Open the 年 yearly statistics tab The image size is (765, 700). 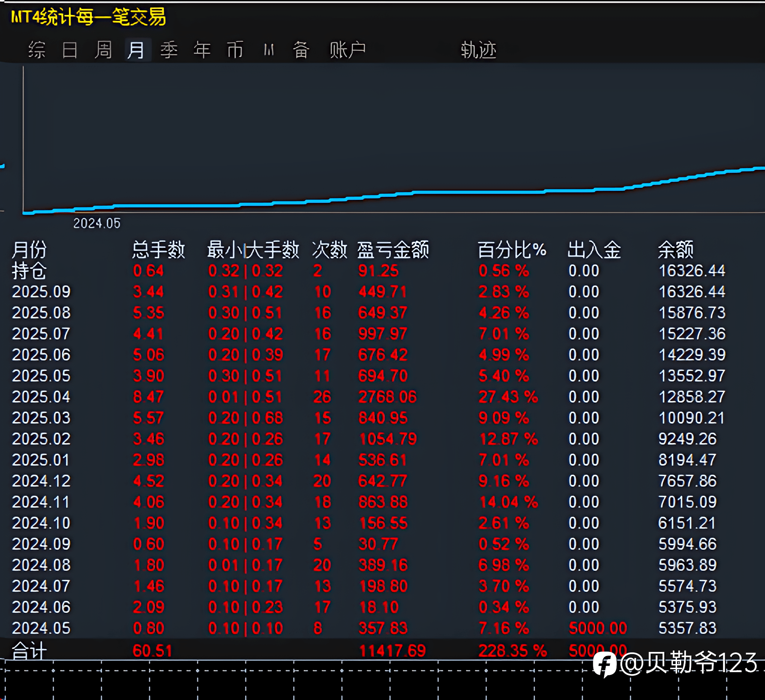202,50
